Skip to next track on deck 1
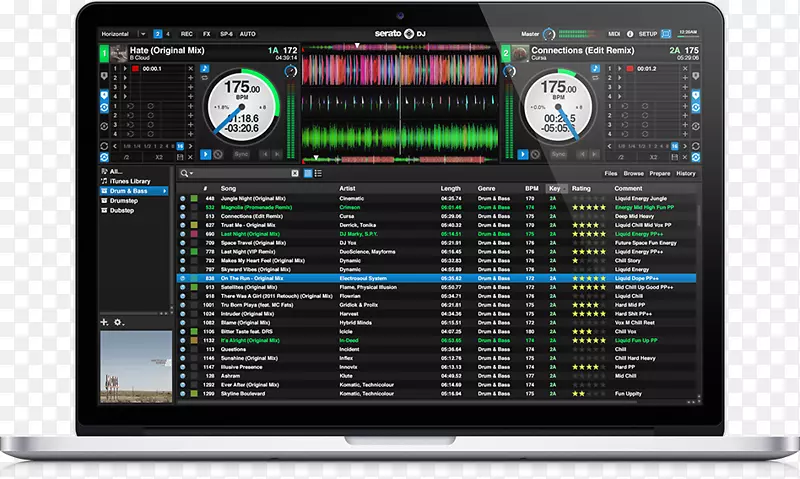Viewport: 800px width, 479px height. click(x=277, y=154)
